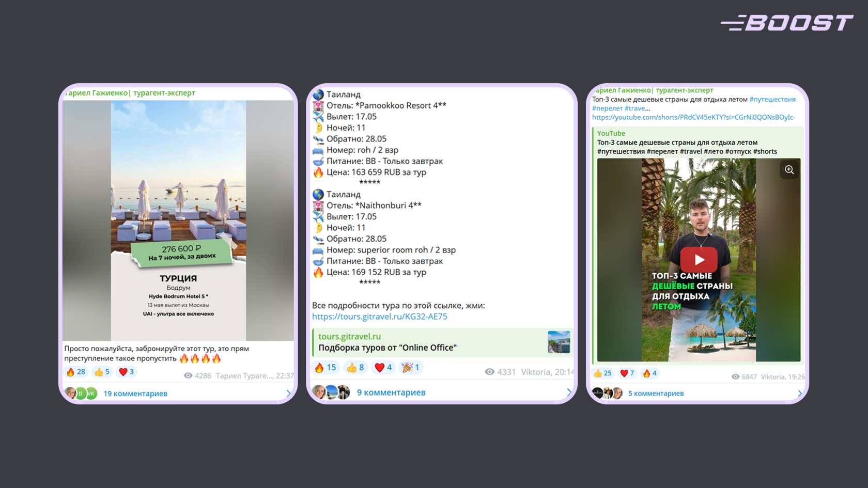
Task: Open the Турция Bodrum tour image
Action: [x=178, y=221]
